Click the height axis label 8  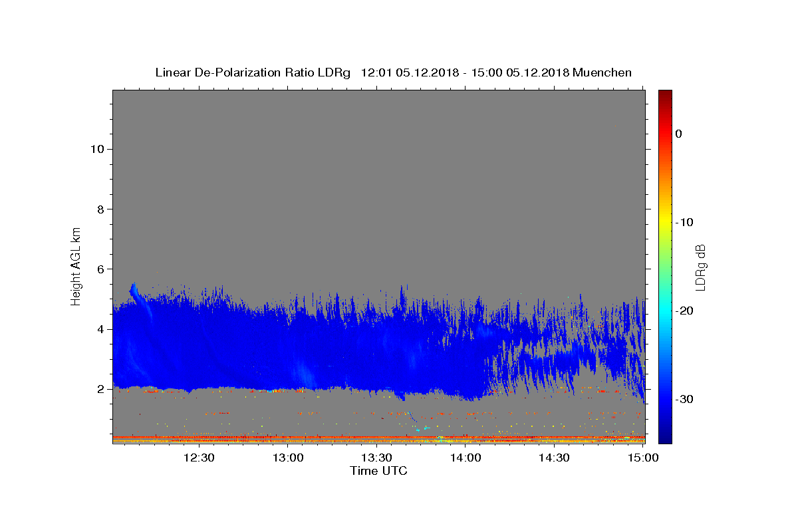point(100,209)
